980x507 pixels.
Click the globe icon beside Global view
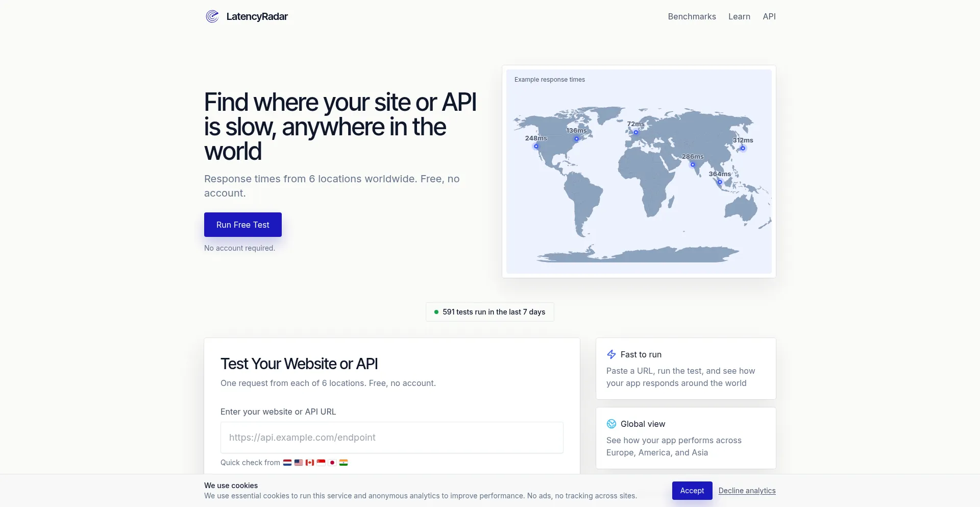pos(611,424)
